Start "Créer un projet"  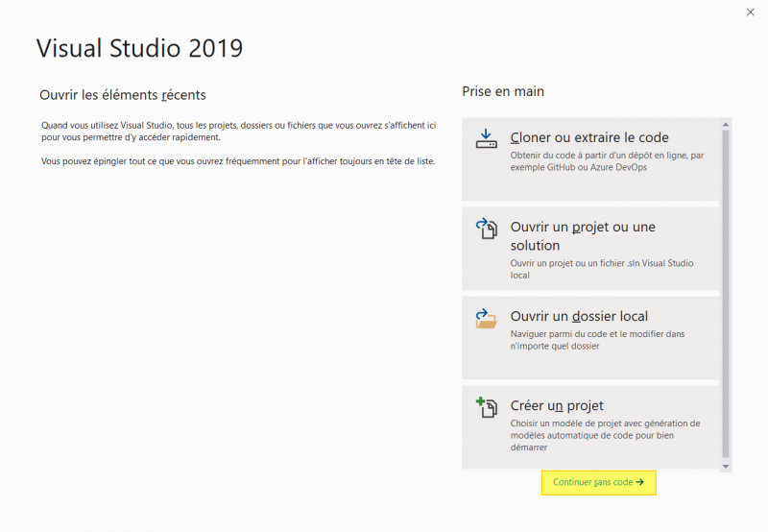coord(590,427)
